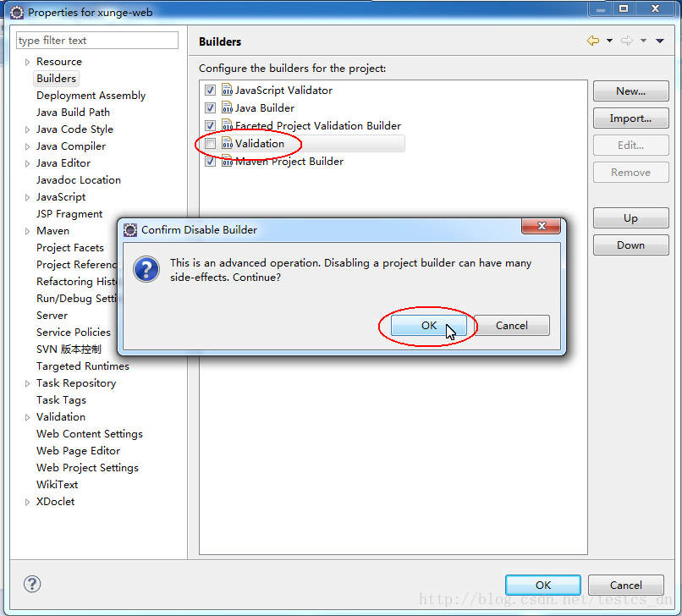Open Project Facets page
Screen dimensions: 682x616
(x=70, y=248)
